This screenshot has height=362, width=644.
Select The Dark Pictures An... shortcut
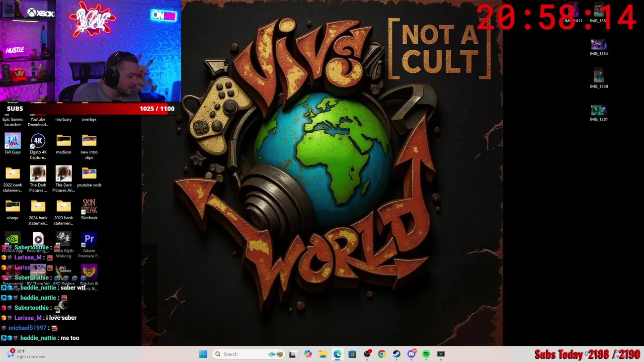click(63, 179)
